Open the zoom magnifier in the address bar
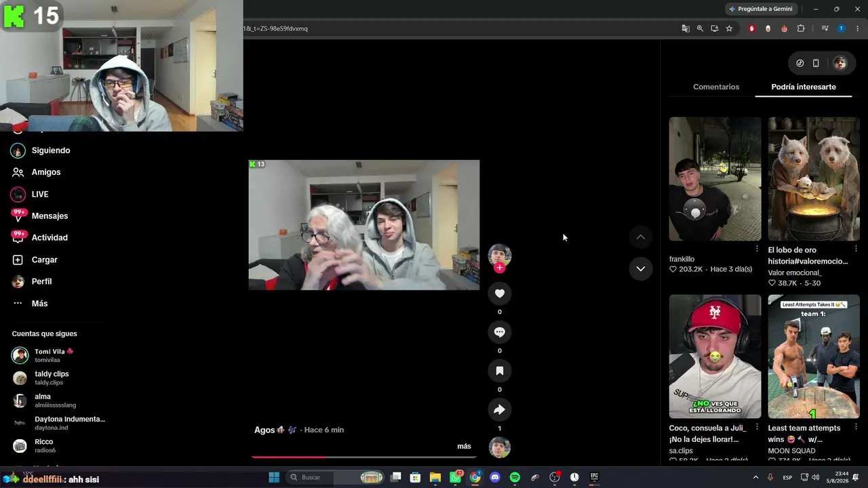868x488 pixels. [700, 28]
